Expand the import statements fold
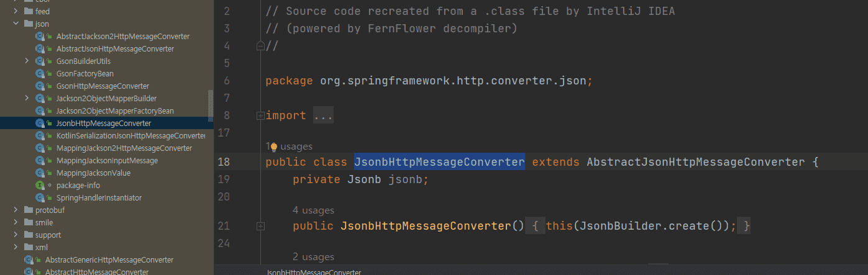The image size is (868, 275). coord(260,116)
